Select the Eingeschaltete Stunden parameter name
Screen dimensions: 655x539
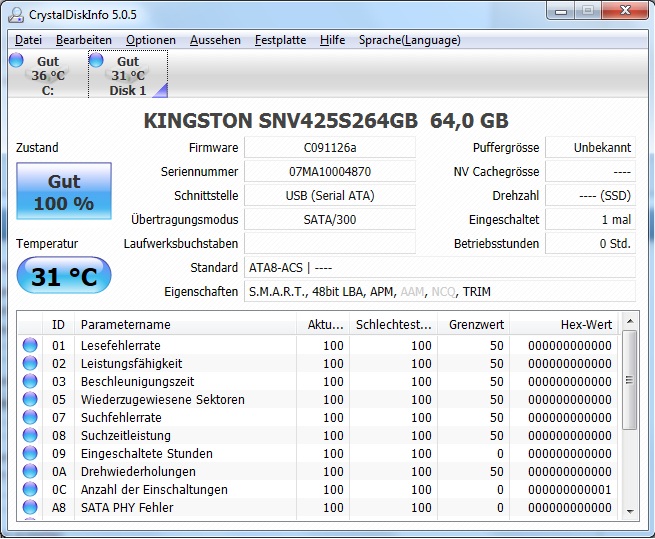(x=147, y=453)
